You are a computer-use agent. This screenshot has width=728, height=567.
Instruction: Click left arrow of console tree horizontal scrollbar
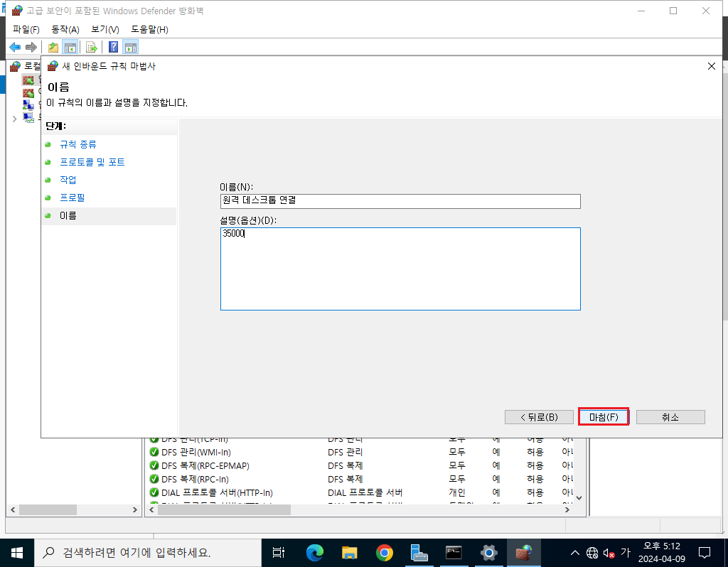coord(13,509)
